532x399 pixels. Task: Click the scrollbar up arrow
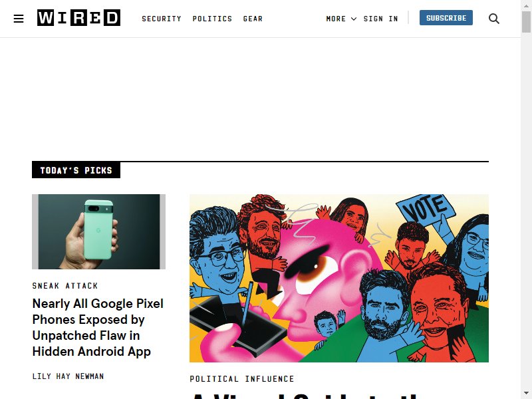[x=526, y=4]
